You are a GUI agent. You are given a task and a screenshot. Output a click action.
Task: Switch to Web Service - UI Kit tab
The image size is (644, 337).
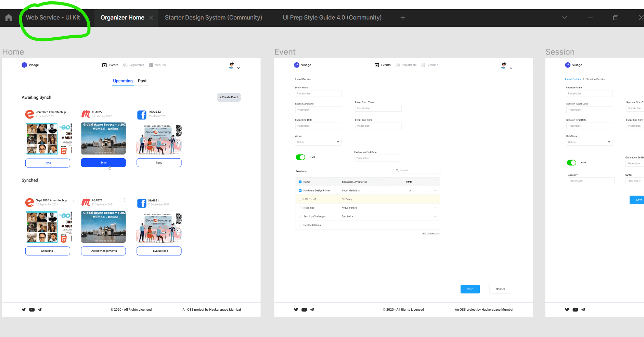click(x=53, y=18)
